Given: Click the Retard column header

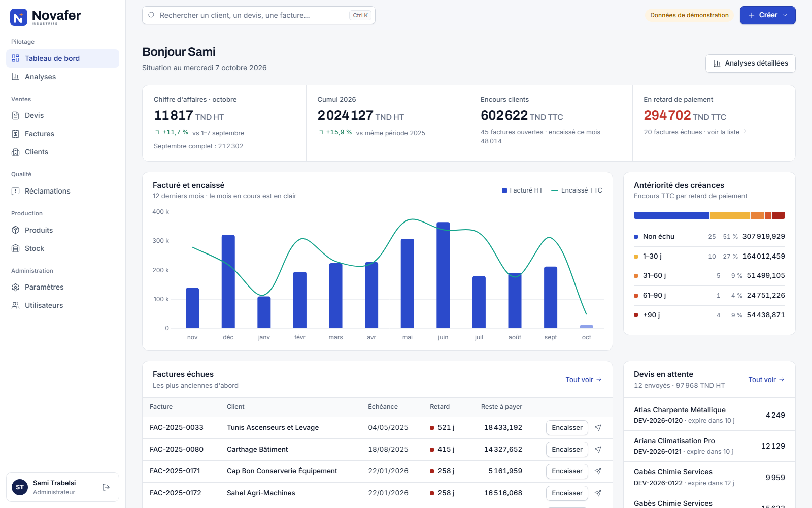Looking at the screenshot, I should 439,407.
